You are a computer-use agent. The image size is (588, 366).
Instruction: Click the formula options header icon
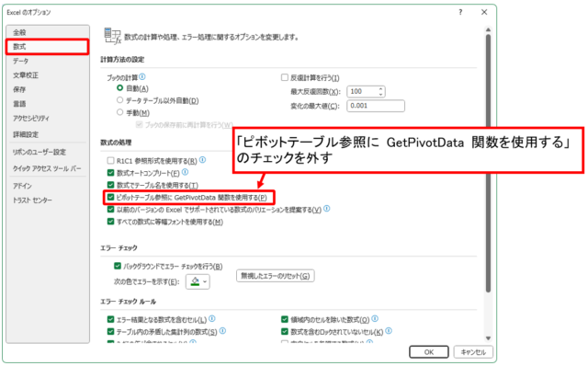[x=112, y=36]
